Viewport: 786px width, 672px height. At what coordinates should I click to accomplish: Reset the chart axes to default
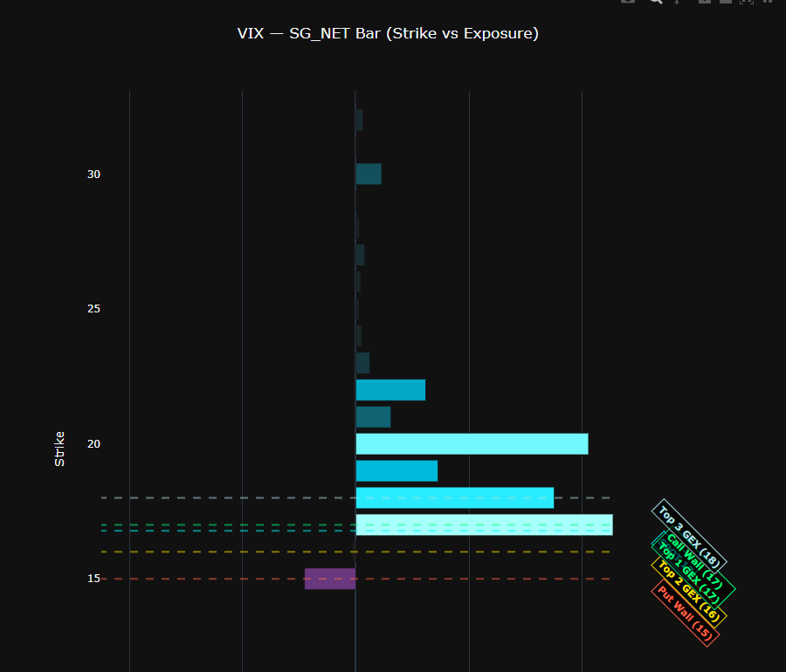[x=767, y=3]
